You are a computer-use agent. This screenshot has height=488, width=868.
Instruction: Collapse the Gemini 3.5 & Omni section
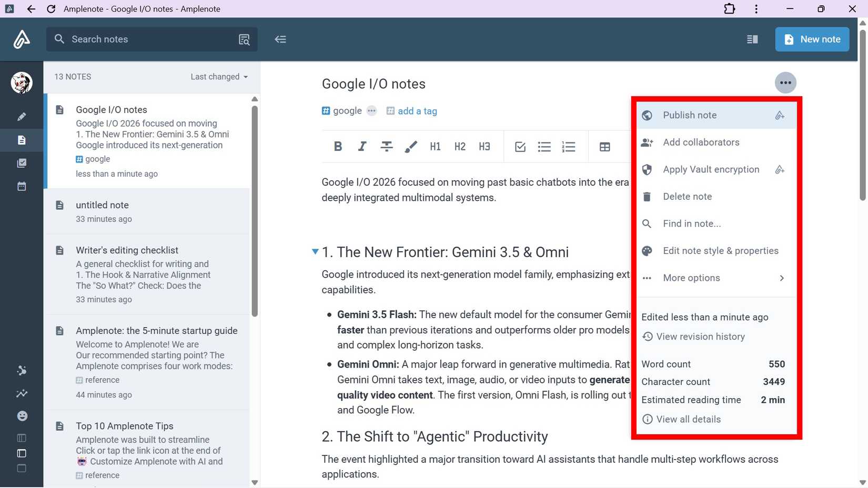coord(315,252)
